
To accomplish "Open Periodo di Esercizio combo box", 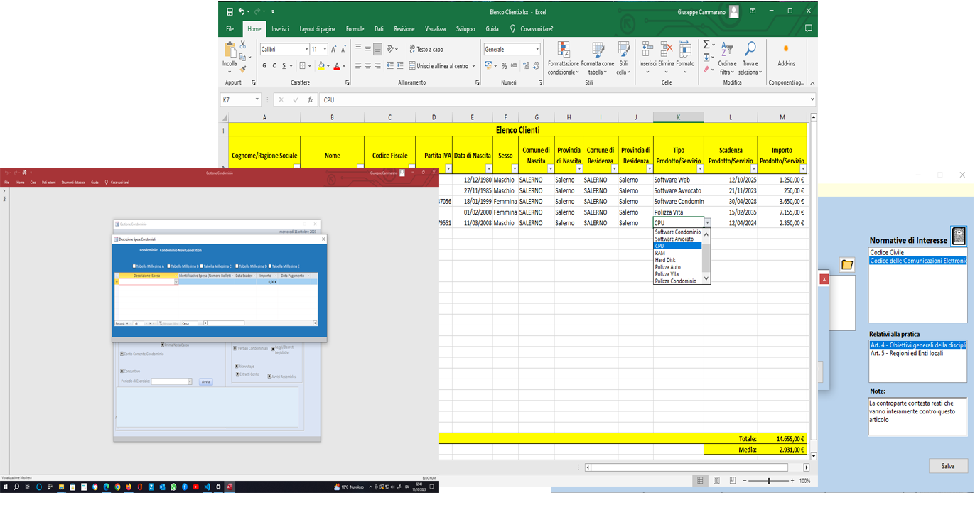I will point(171,381).
